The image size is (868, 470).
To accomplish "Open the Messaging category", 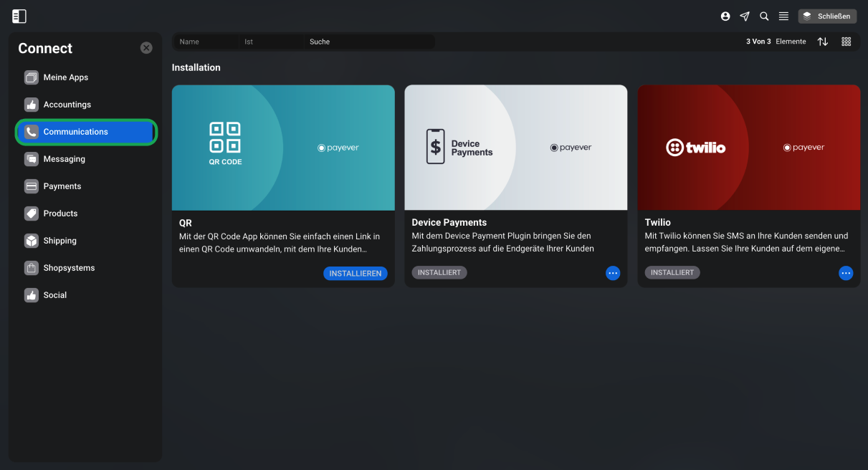I will 86,159.
